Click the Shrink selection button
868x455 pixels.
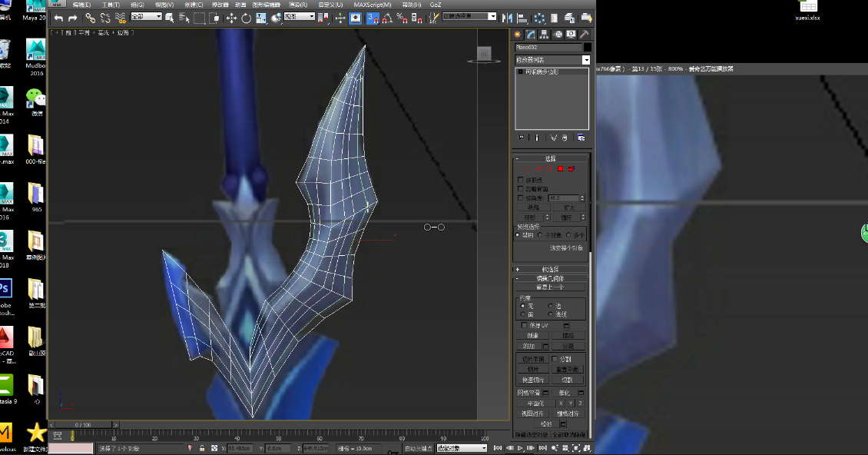point(532,208)
